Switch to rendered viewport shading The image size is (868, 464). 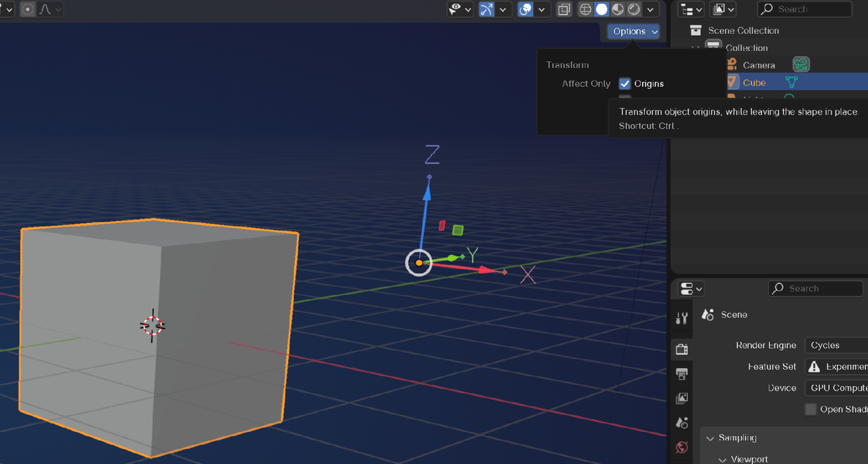click(x=634, y=9)
